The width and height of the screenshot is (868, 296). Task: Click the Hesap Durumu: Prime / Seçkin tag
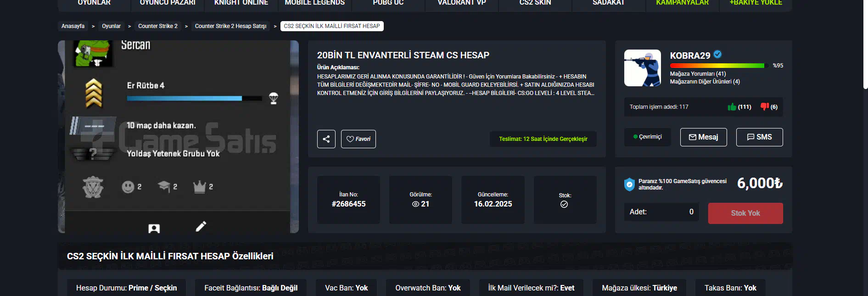click(126, 288)
